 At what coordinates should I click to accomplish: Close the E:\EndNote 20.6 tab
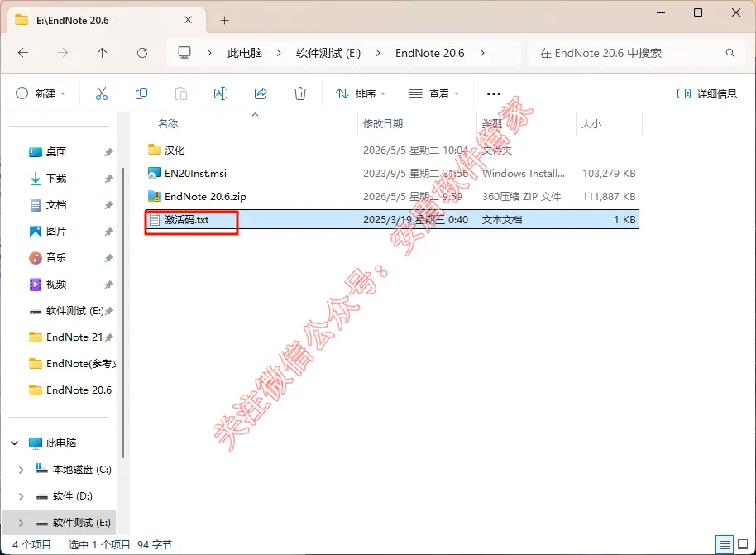[x=188, y=20]
